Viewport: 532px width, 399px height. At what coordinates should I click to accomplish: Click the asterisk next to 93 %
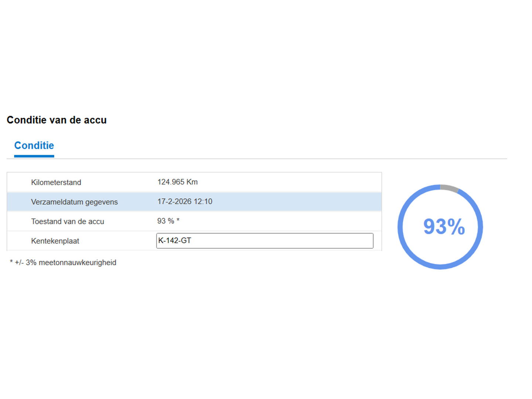coord(178,221)
